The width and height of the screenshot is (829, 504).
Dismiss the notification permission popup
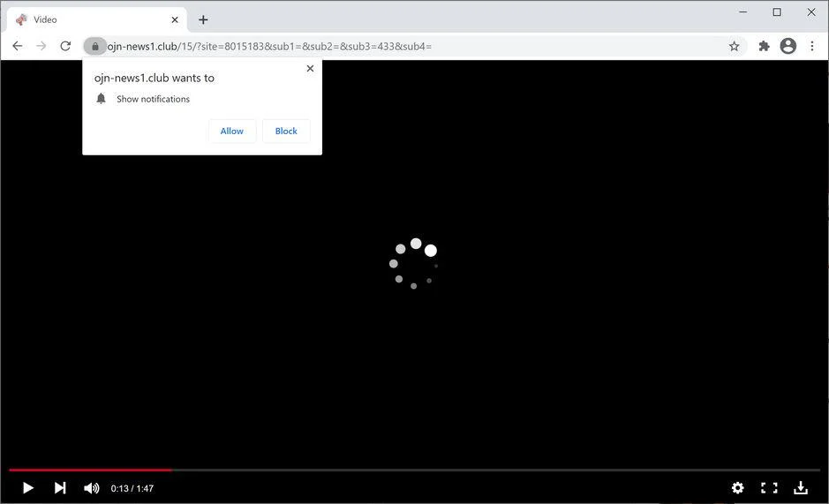311,68
